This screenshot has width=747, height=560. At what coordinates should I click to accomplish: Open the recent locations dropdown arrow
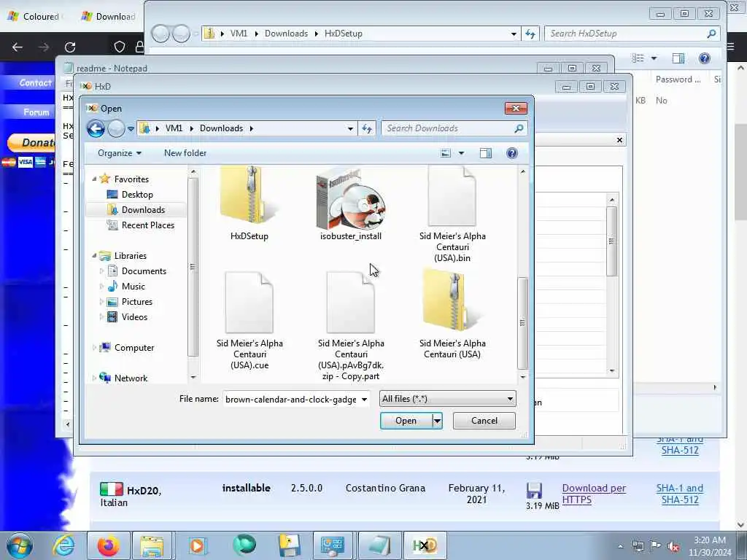131,129
